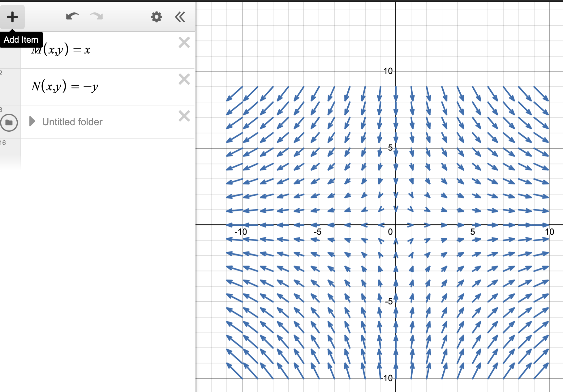Delete the N(x,y) = -y expression

point(184,79)
